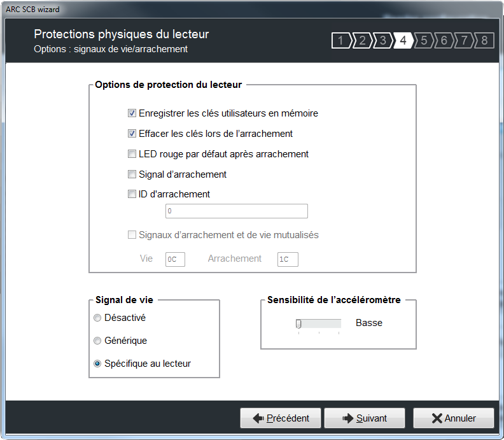Select the Désactivé signal de vie option
The height and width of the screenshot is (440, 504).
click(97, 318)
